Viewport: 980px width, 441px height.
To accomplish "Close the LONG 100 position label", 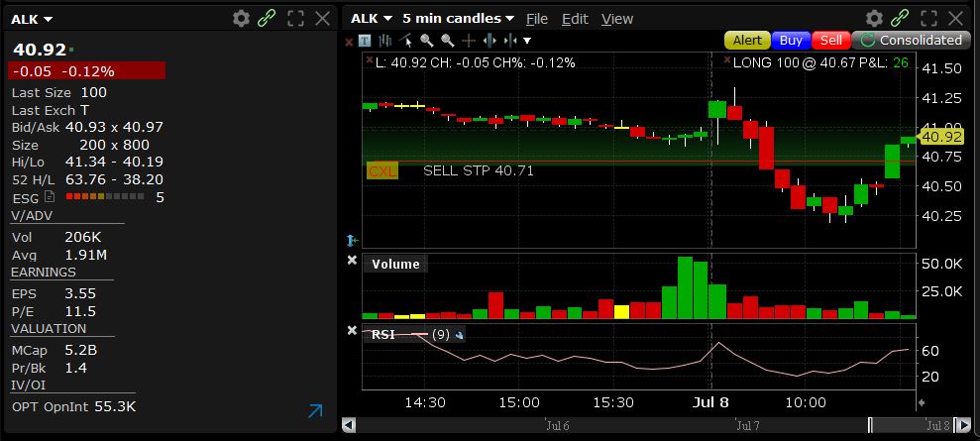I will 727,60.
